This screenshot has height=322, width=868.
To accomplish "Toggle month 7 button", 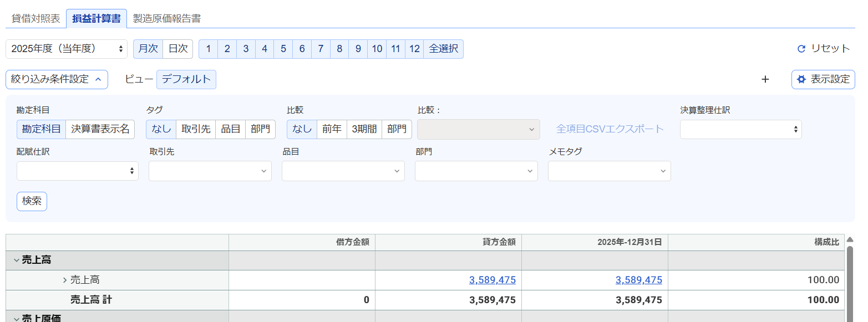I will (x=321, y=49).
